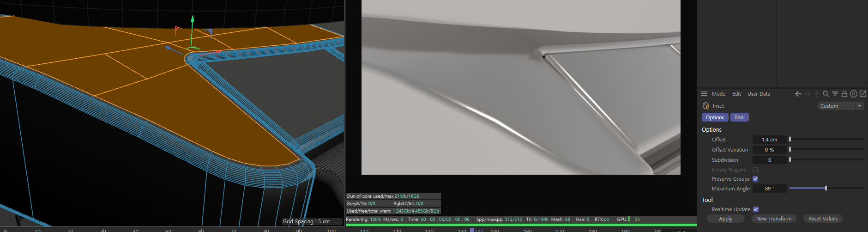Click the dropdown arrow beside Custom
The height and width of the screenshot is (232, 868).
click(x=860, y=106)
